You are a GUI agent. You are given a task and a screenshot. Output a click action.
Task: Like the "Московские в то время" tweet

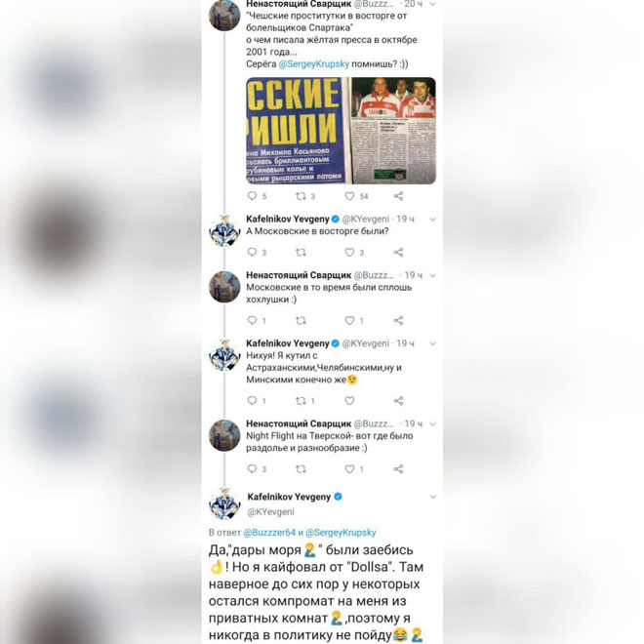point(349,320)
